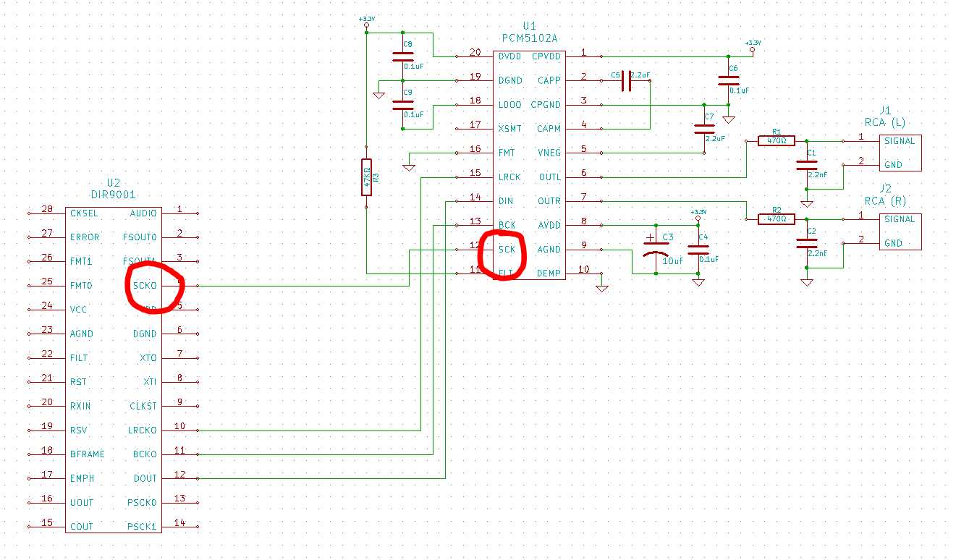Click the 10uF value of C3
956x560 pixels.
tap(673, 260)
